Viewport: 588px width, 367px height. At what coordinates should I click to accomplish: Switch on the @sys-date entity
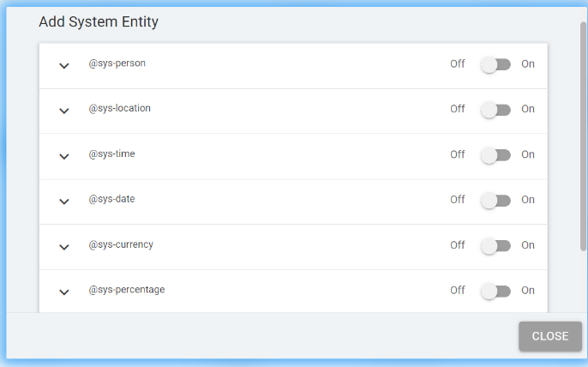[495, 201]
